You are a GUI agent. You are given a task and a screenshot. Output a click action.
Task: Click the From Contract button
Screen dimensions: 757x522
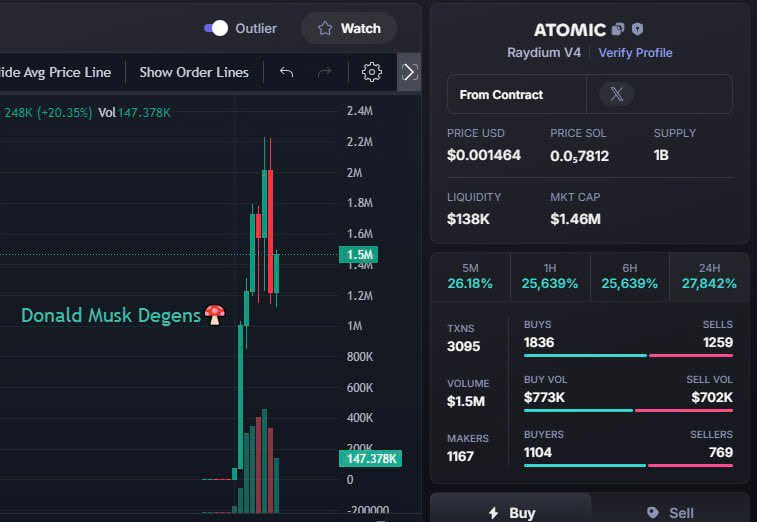click(517, 95)
